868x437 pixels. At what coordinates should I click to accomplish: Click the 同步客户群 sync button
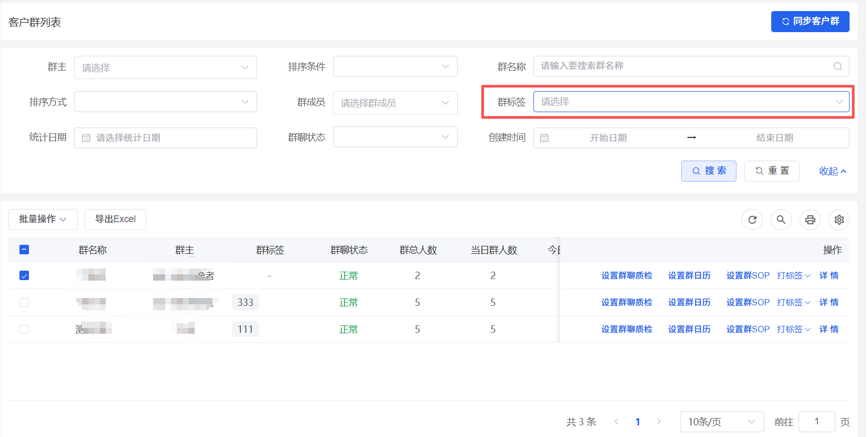[810, 22]
